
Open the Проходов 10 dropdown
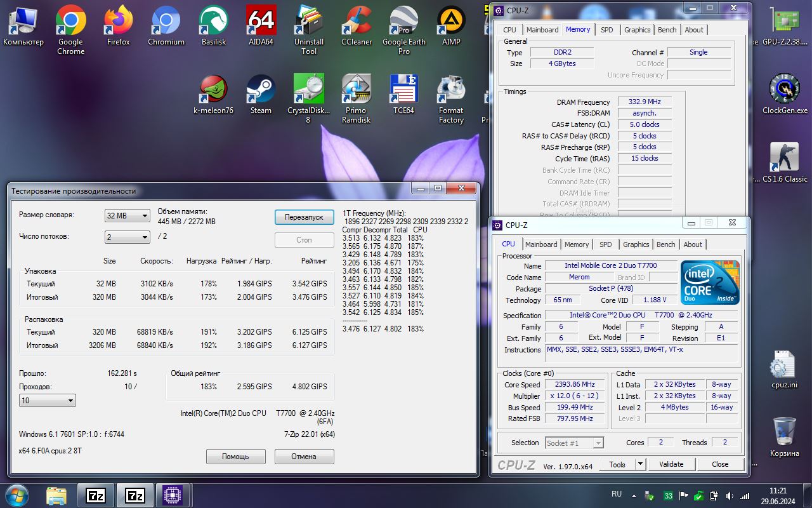48,401
